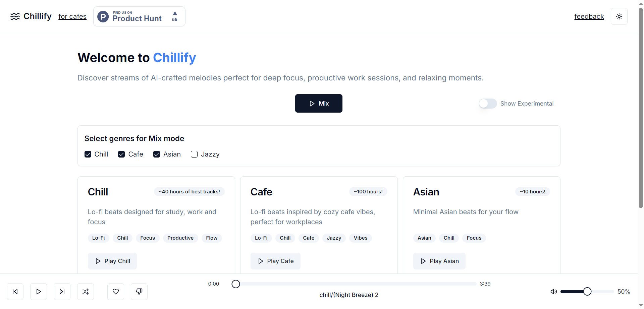Click the Chillify waves logo icon

point(15,16)
